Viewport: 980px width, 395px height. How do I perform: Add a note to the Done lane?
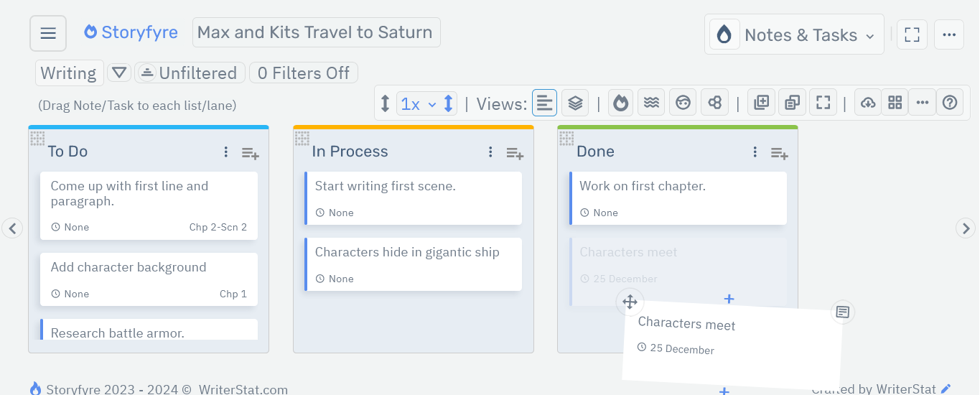click(779, 153)
